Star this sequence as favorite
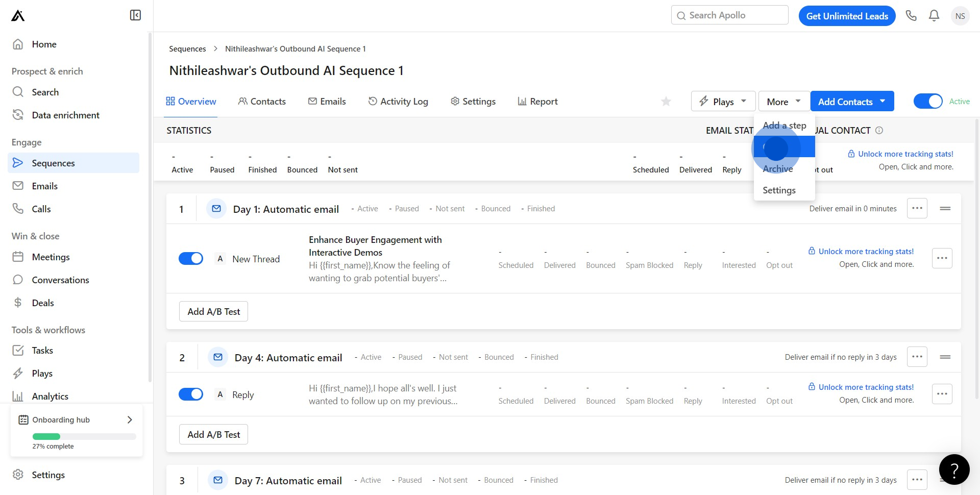Screen dimensions: 980x495 point(666,102)
